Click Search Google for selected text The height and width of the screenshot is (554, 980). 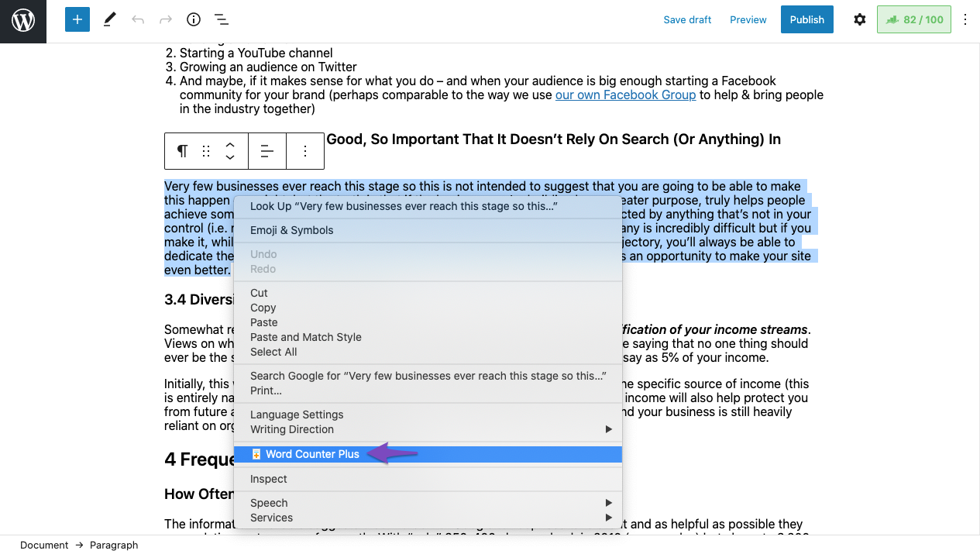428,376
